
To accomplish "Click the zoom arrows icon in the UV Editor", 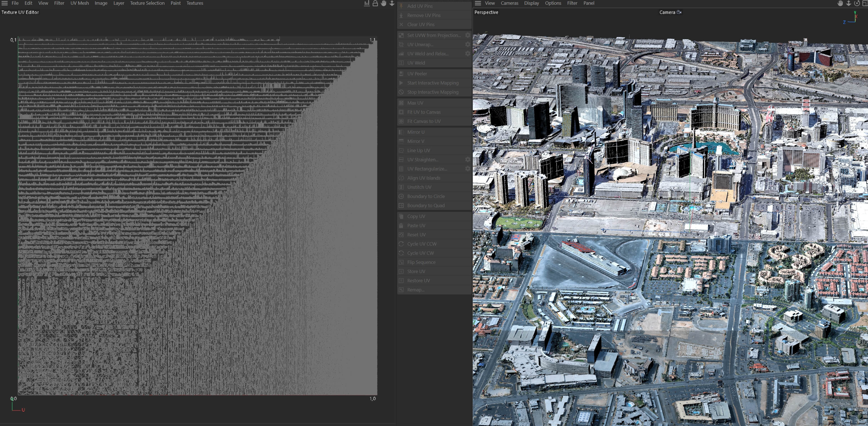I will pos(392,3).
